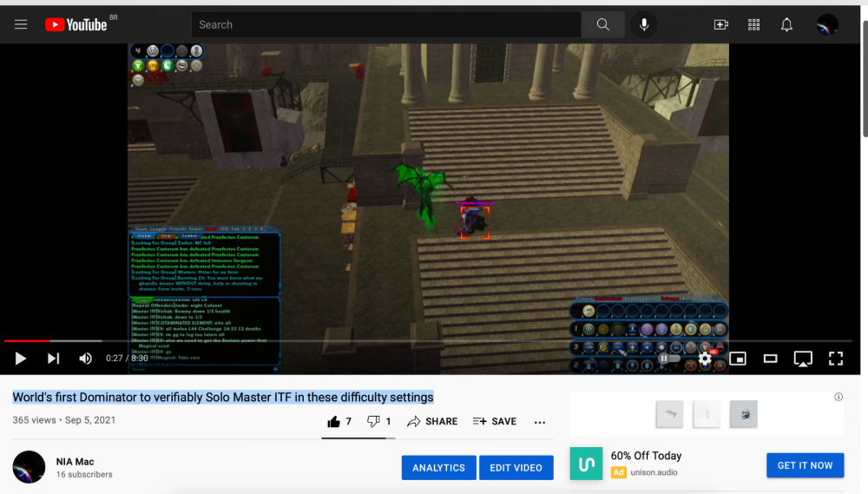Select the first ad product thumbnail
The image size is (868, 494).
pos(669,414)
